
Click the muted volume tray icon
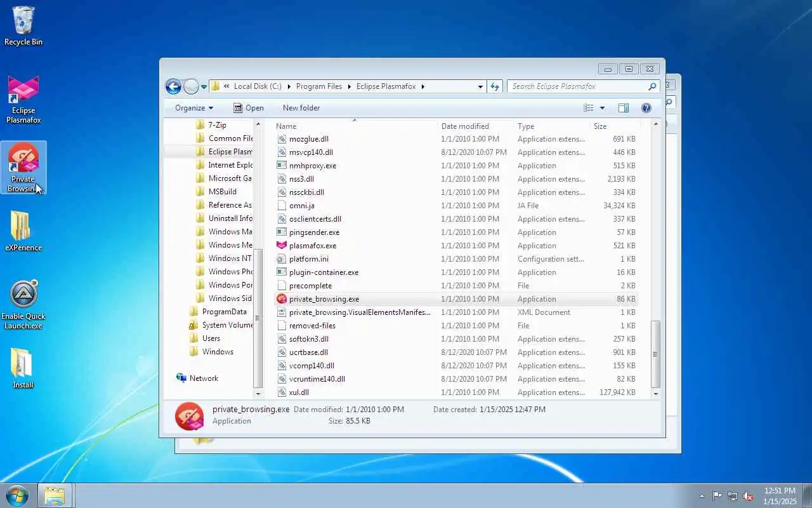pos(749,496)
